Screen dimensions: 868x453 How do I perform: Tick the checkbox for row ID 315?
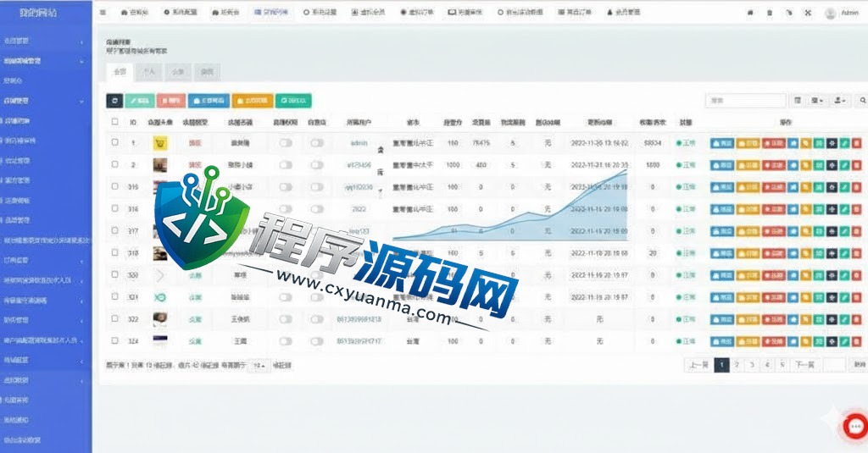click(x=114, y=186)
